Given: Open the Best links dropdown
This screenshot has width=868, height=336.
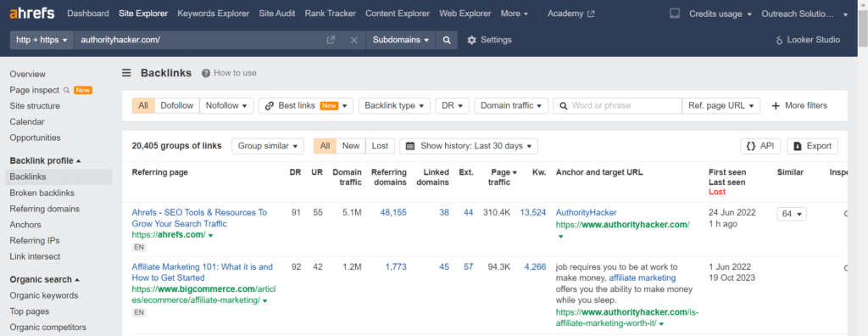Looking at the screenshot, I should pyautogui.click(x=305, y=105).
